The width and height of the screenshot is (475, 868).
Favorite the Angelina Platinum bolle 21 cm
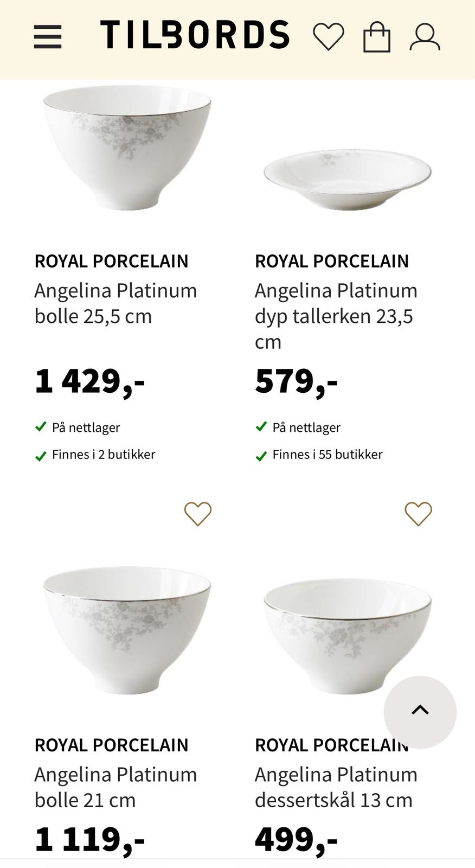(198, 513)
